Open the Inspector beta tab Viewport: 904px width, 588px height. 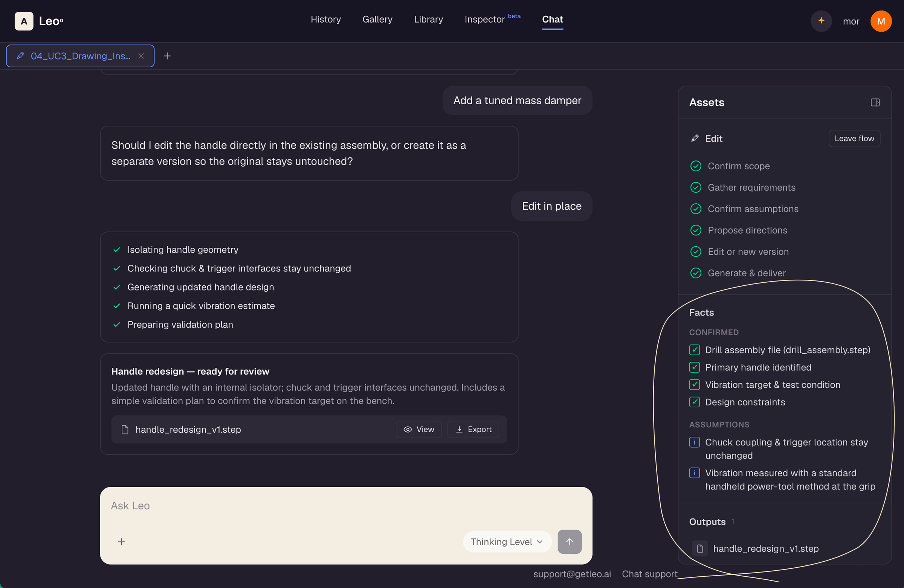492,19
